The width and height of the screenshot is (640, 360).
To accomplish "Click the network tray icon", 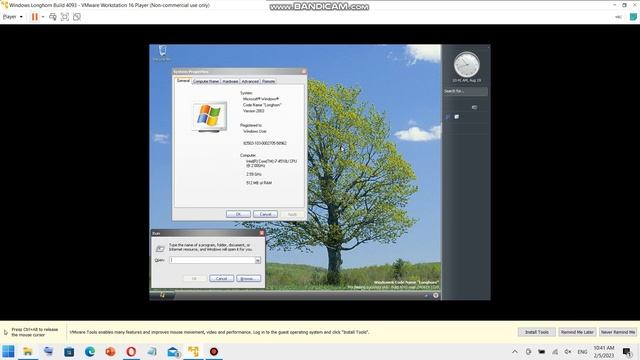I will [555, 351].
